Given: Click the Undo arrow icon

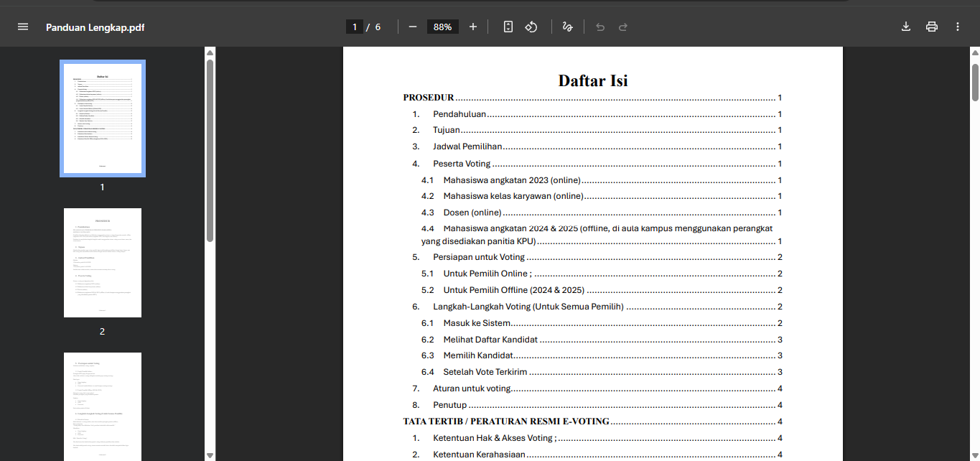Looking at the screenshot, I should click(600, 26).
